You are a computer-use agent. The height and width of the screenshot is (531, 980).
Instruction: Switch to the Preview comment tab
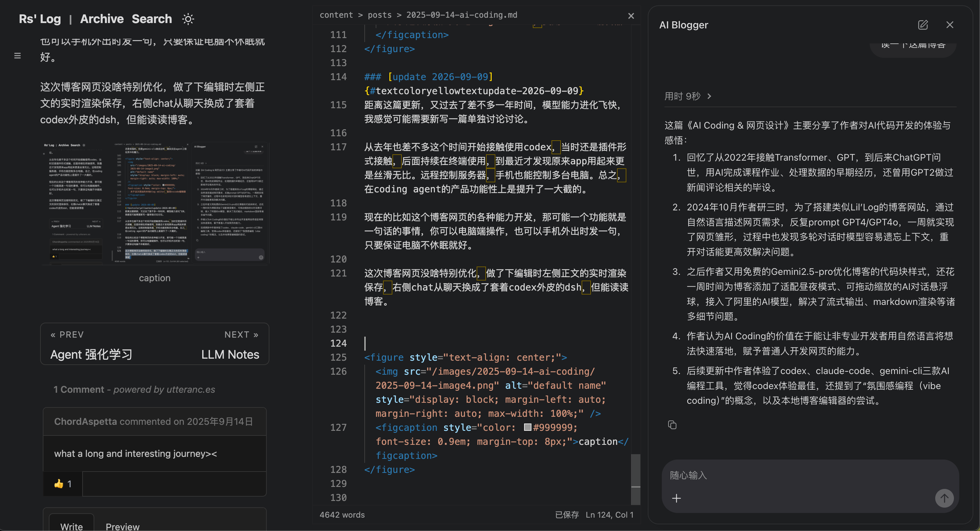pyautogui.click(x=122, y=526)
